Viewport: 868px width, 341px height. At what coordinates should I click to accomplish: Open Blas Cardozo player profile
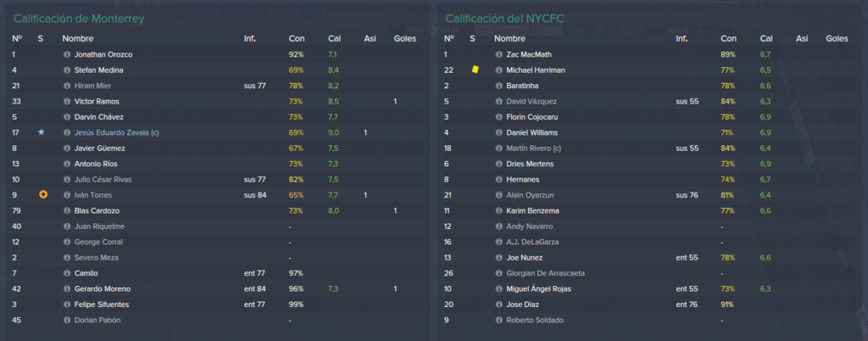[x=97, y=211]
